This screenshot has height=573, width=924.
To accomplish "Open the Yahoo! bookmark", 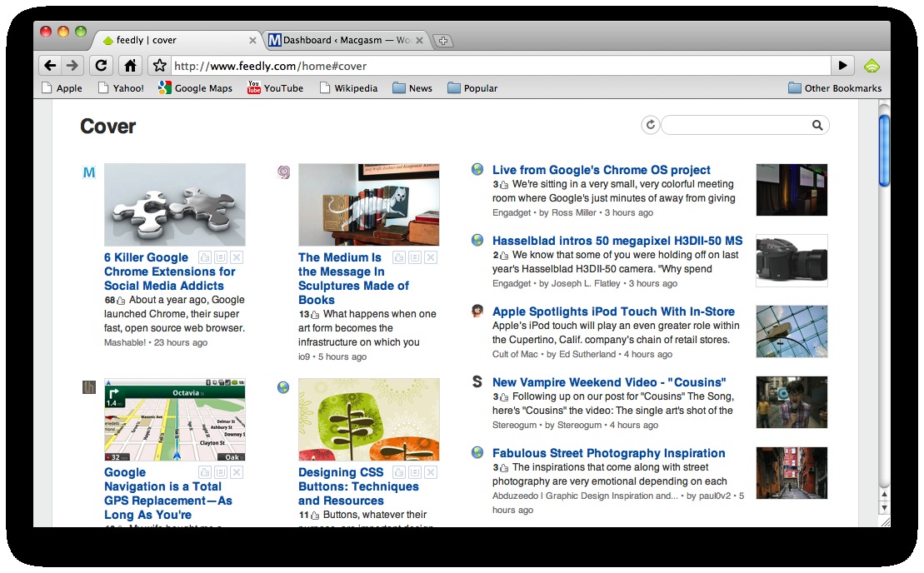I will (x=121, y=88).
